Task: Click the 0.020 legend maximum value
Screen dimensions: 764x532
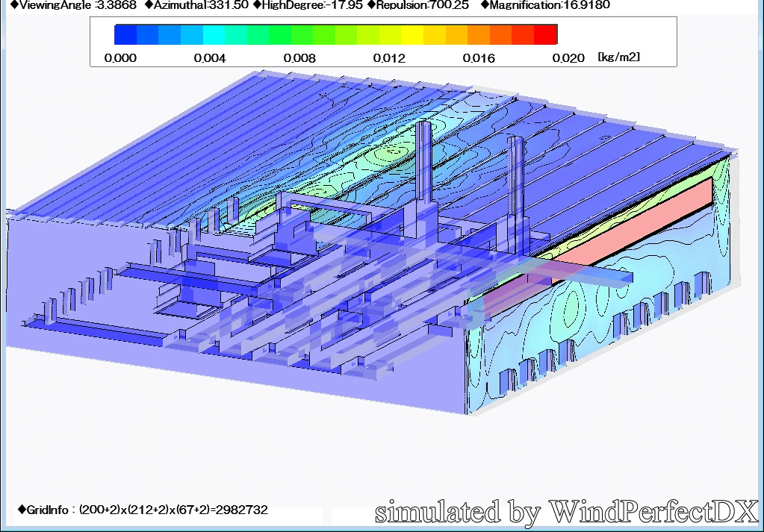Action: [568, 58]
